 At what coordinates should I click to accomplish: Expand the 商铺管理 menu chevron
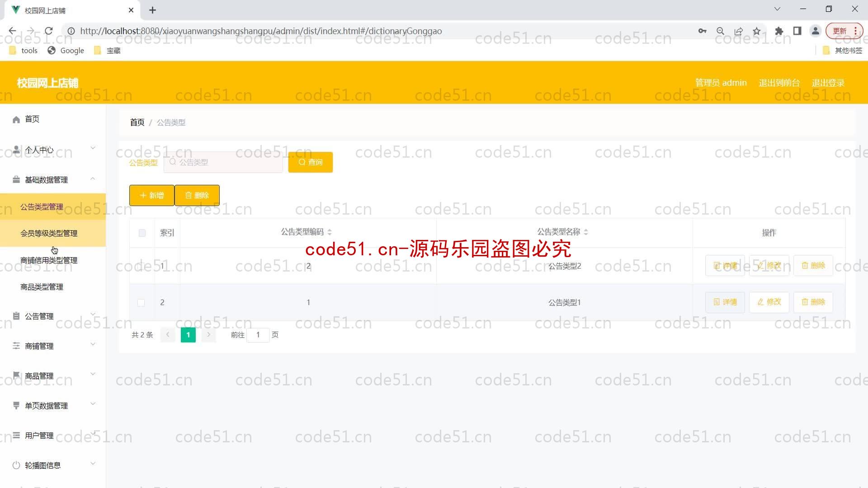[93, 344]
